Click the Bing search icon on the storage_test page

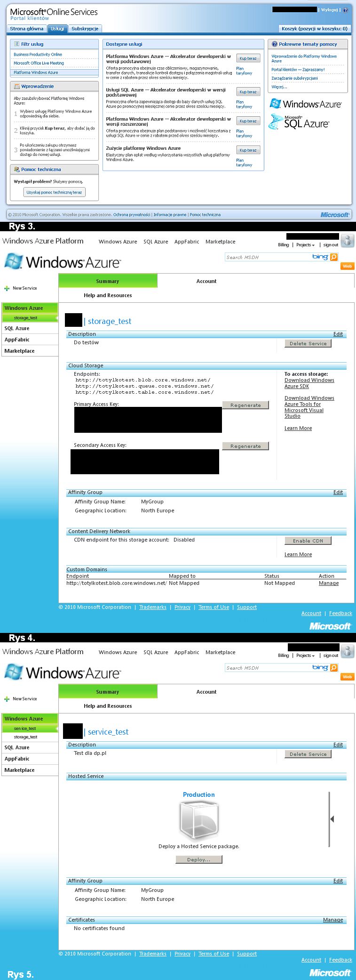pos(333,257)
